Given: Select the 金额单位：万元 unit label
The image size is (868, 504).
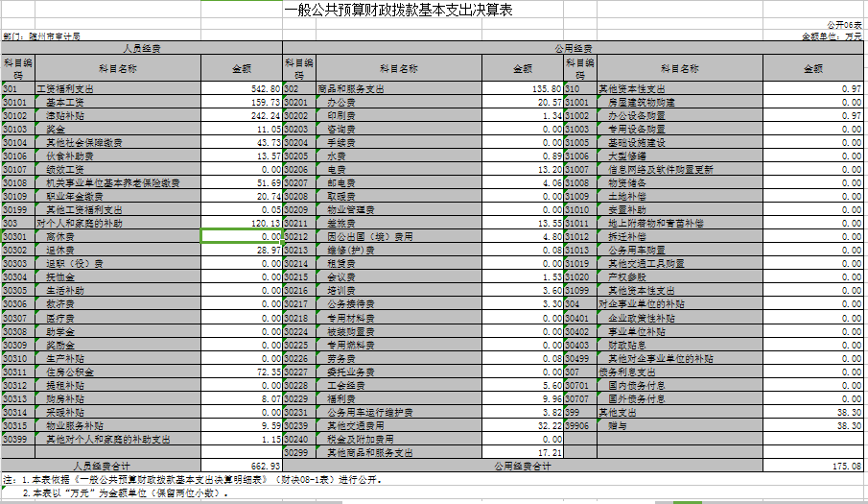Looking at the screenshot, I should [x=831, y=36].
